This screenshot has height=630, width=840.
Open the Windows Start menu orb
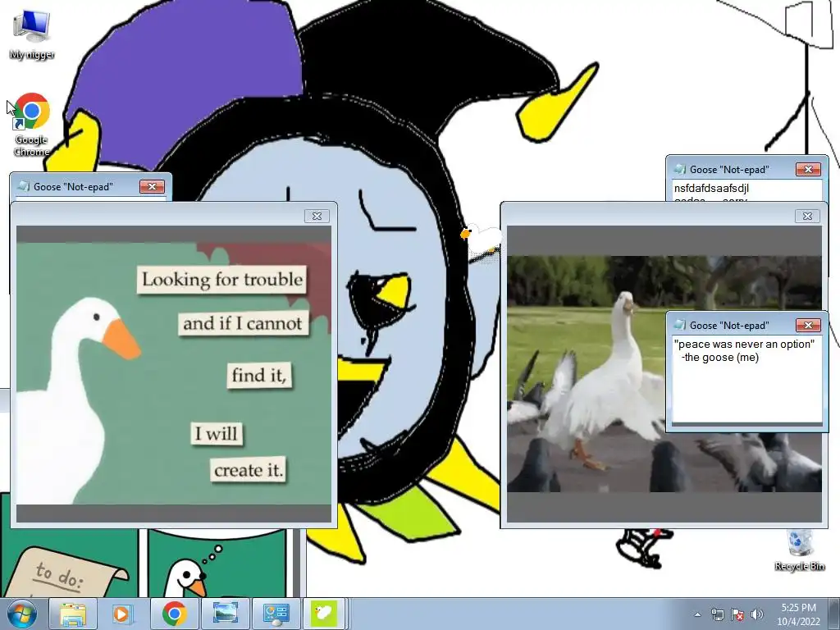coord(22,614)
